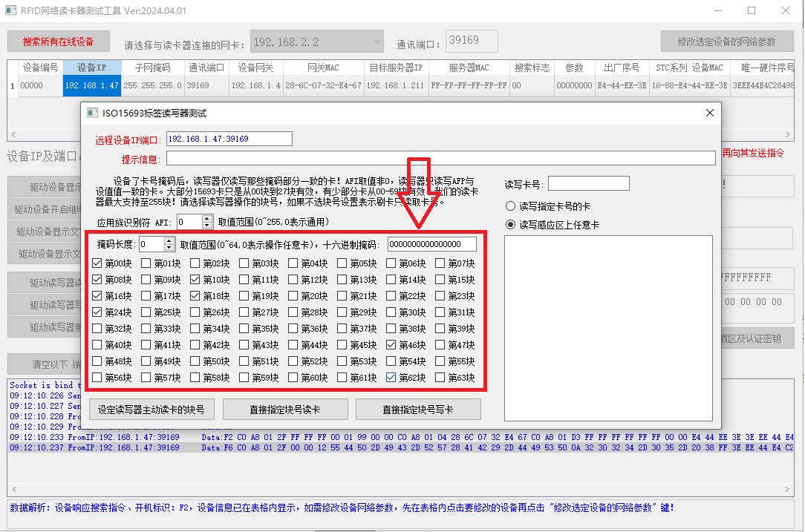
Task: Click the set reader active read blocks button
Action: click(151, 410)
